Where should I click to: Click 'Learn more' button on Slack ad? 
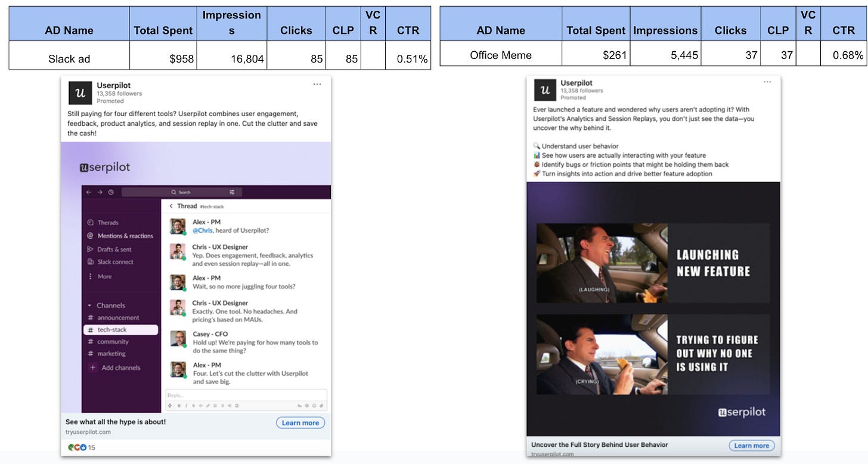pos(300,423)
